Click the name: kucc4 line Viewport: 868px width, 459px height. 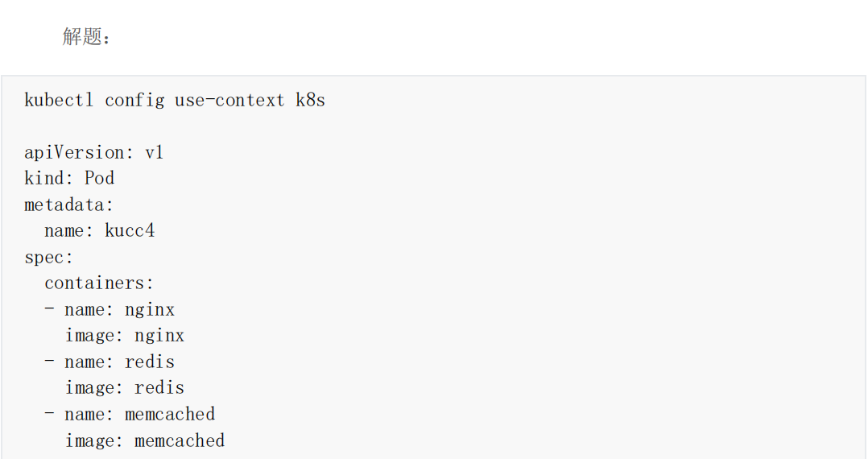pyautogui.click(x=99, y=231)
